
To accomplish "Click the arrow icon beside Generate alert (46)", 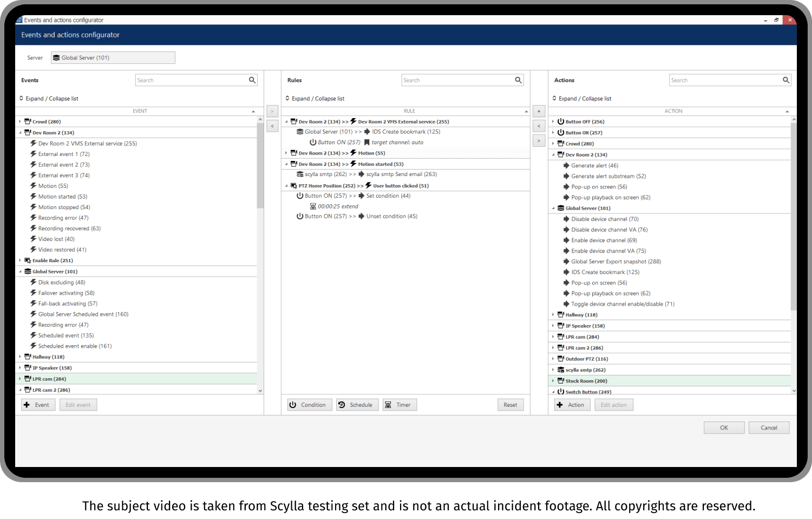I will coord(566,166).
